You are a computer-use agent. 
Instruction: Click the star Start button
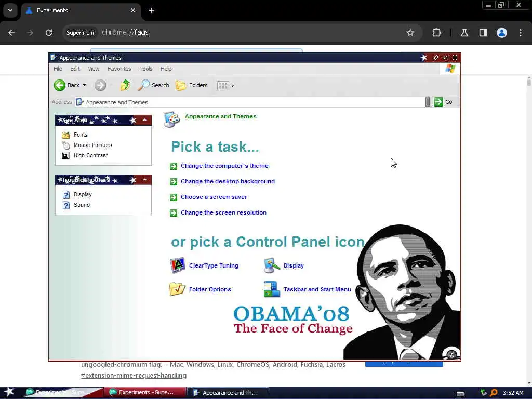[x=9, y=392]
